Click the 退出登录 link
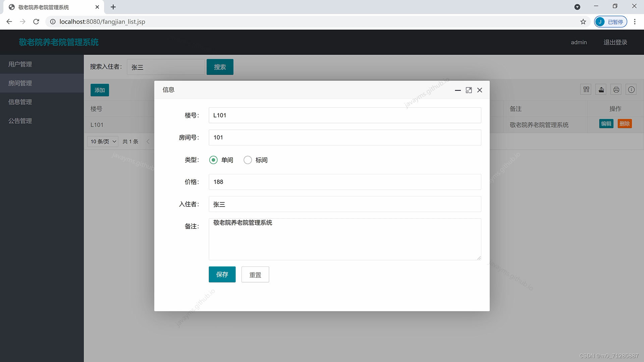The image size is (644, 362). pyautogui.click(x=615, y=42)
